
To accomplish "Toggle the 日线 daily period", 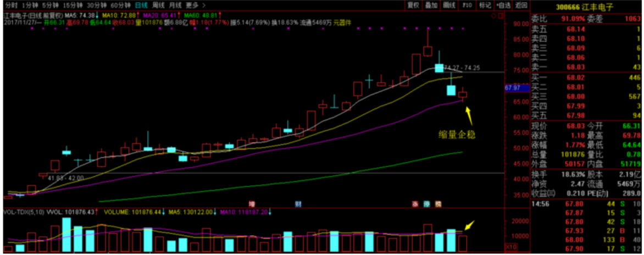I will tap(141, 5).
